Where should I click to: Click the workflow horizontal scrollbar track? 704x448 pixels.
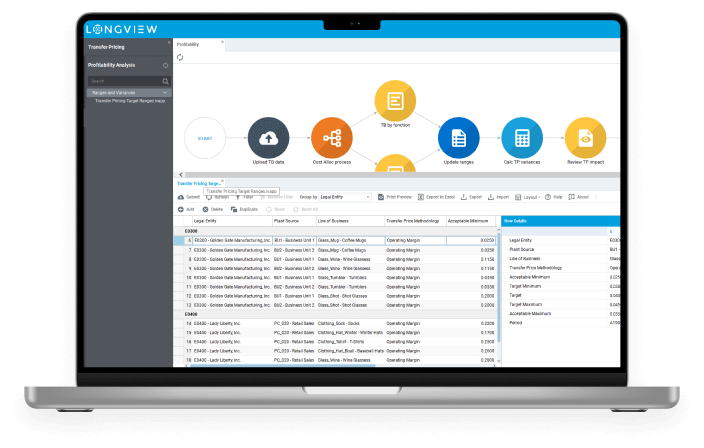click(402, 175)
